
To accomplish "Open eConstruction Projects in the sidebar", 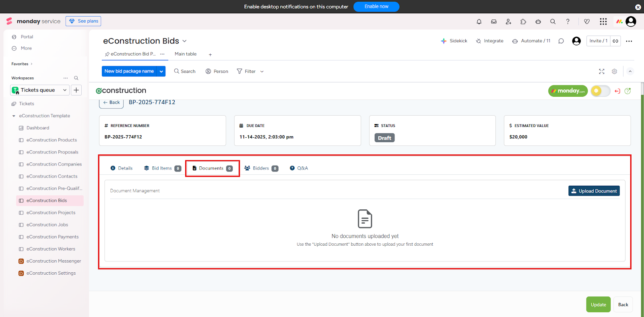I will coord(51,213).
